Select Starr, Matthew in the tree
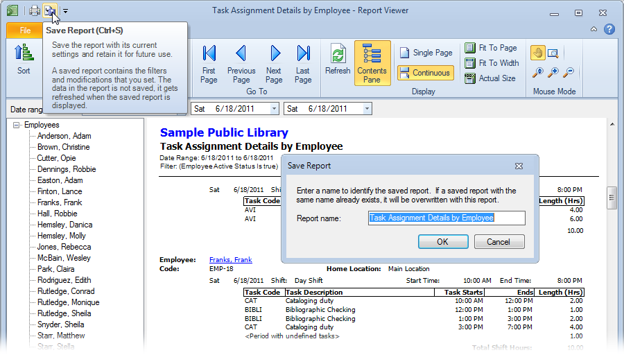 [x=61, y=336]
